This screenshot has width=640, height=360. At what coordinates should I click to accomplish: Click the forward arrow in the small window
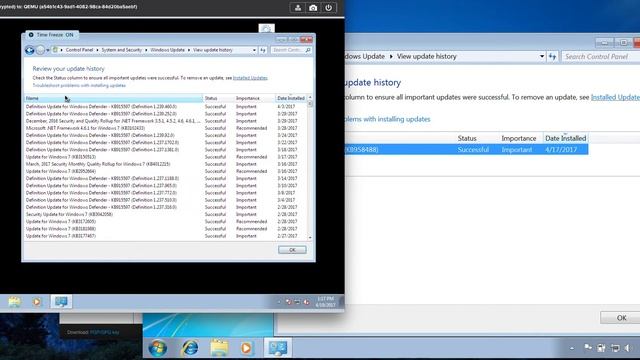[x=40, y=50]
